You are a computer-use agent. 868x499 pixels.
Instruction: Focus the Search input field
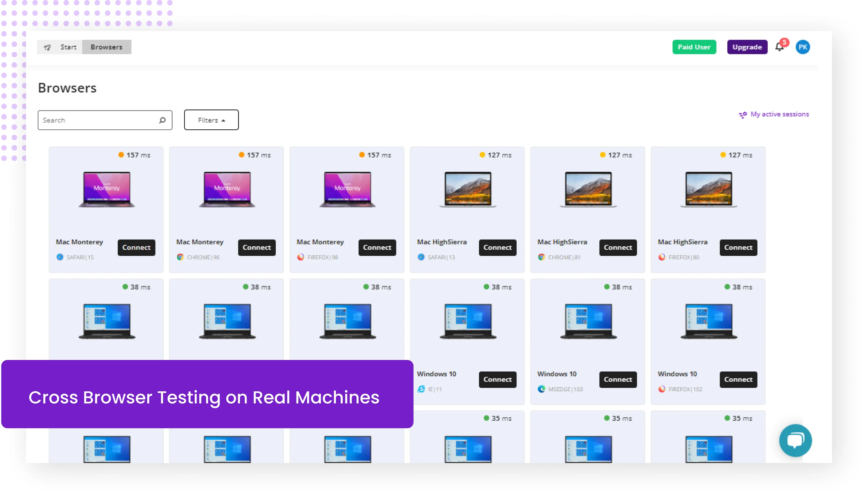(x=105, y=120)
